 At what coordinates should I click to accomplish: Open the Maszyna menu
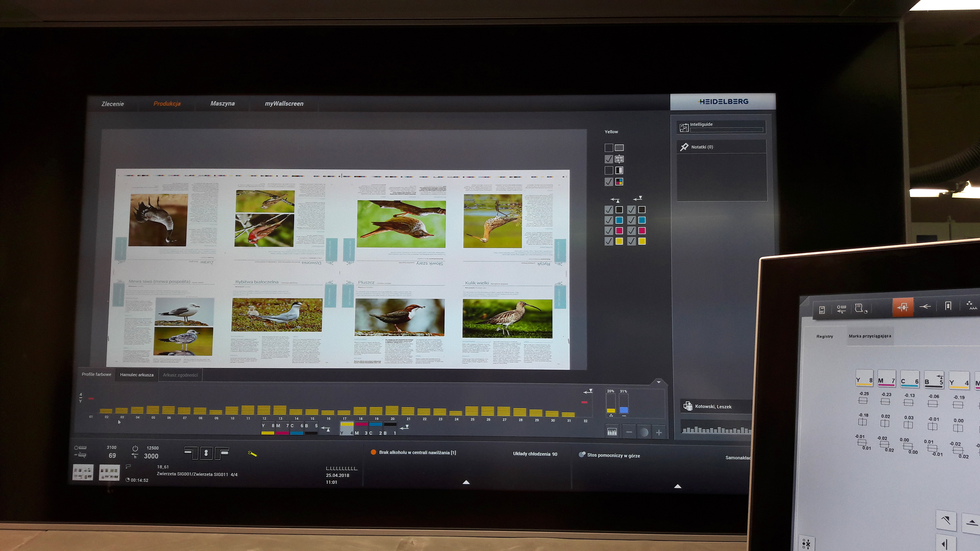coord(222,103)
